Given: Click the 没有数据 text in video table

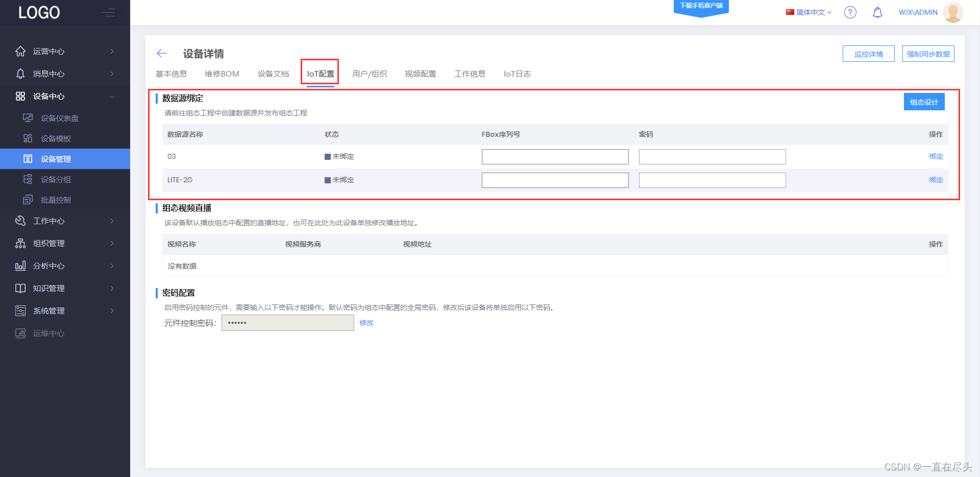Looking at the screenshot, I should pos(182,266).
